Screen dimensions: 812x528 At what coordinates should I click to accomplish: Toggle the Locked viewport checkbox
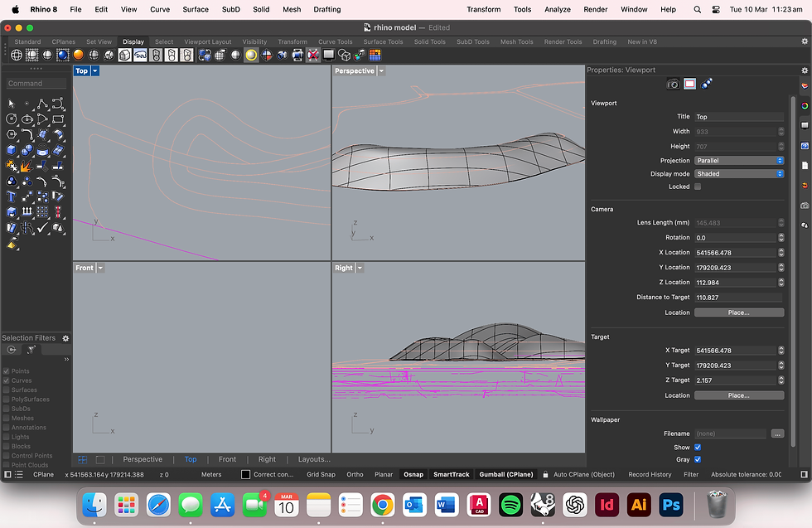[698, 186]
